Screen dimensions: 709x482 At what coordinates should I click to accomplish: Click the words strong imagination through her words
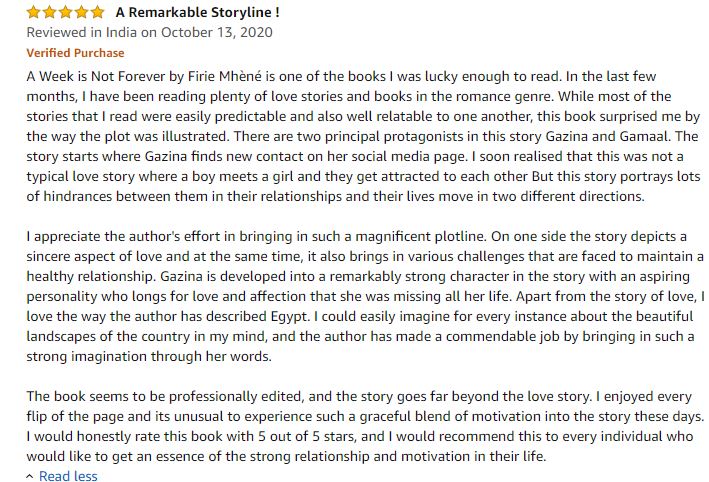(x=149, y=356)
